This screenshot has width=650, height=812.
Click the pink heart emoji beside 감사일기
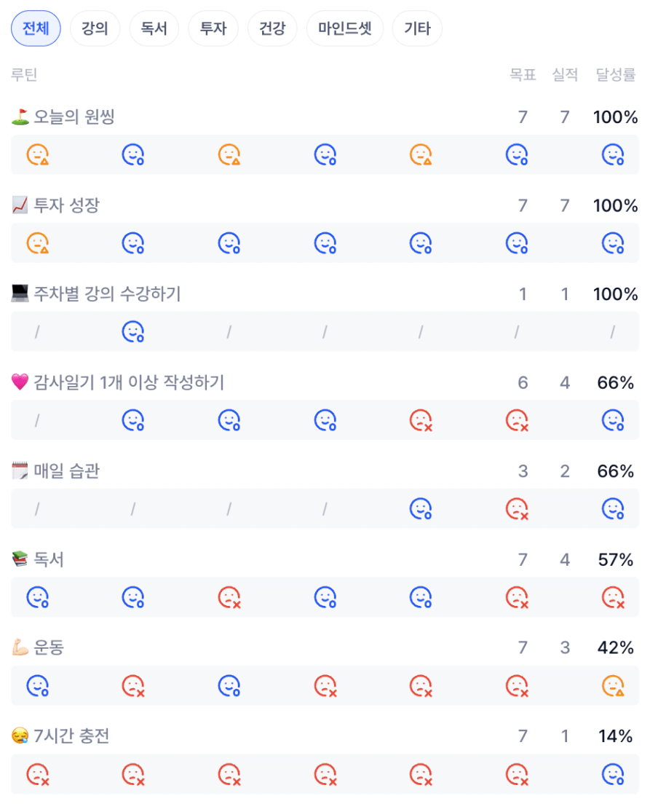click(20, 382)
